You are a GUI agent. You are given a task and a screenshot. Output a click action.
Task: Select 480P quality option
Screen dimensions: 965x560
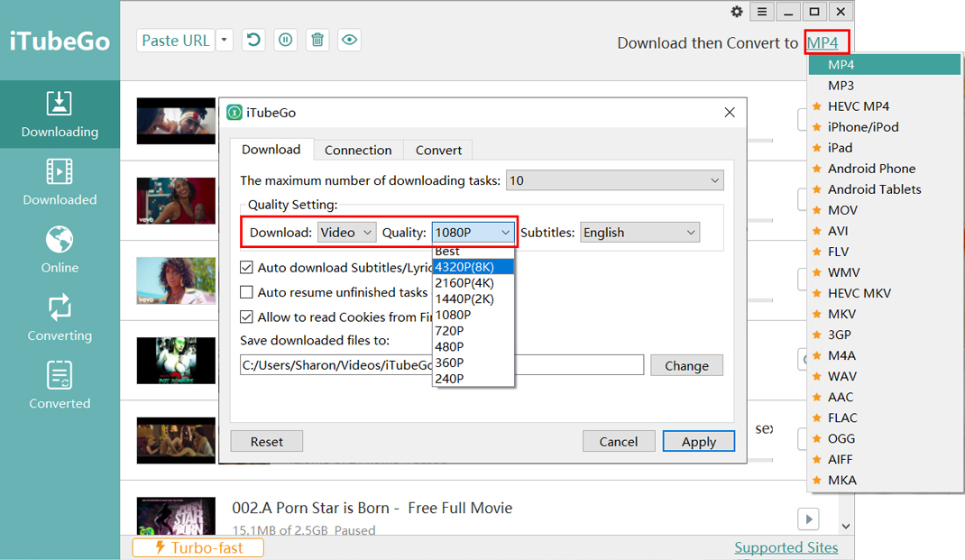tap(473, 347)
